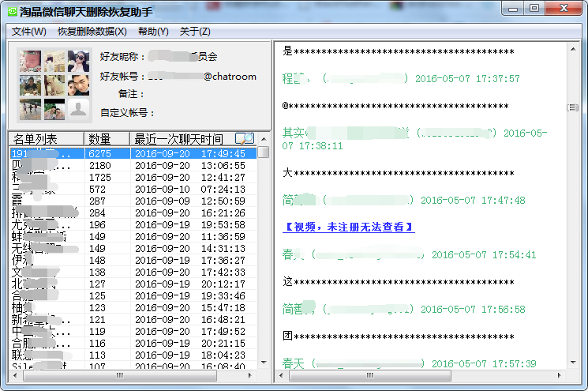Open the 恢复删除数据(X) menu

coord(92,32)
